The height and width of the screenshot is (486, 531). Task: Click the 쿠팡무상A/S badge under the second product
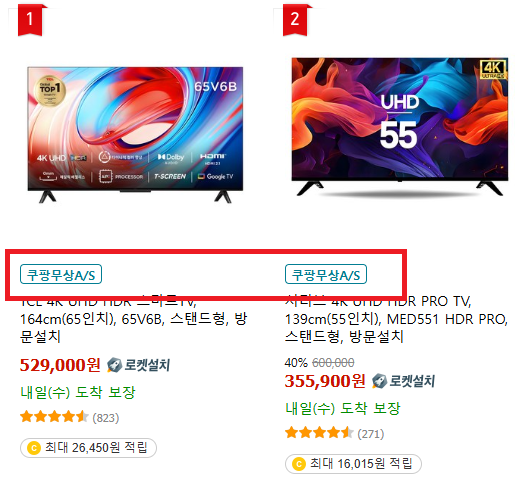[326, 274]
